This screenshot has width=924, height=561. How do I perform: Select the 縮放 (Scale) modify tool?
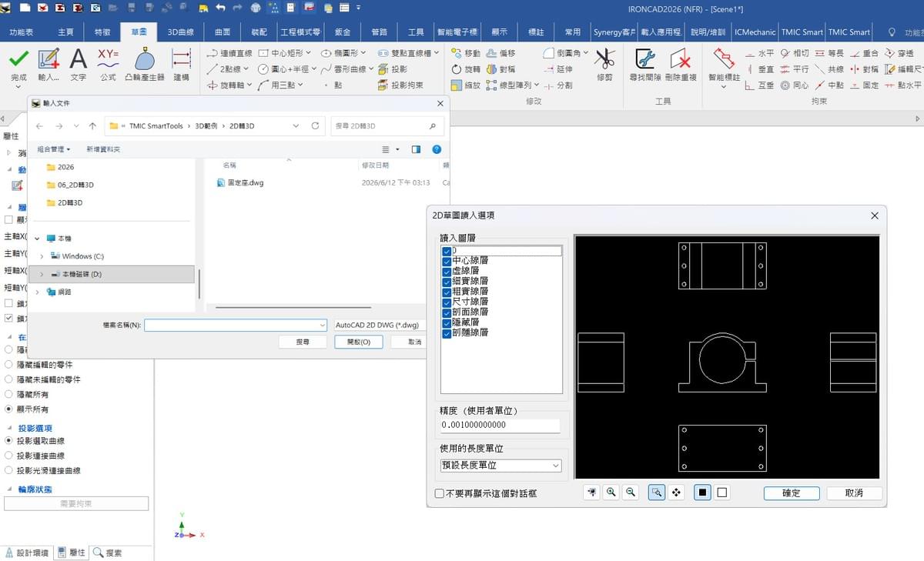(466, 85)
